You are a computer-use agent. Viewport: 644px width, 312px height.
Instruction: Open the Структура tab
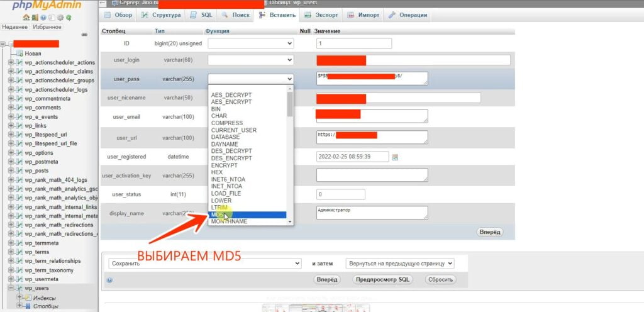point(161,15)
